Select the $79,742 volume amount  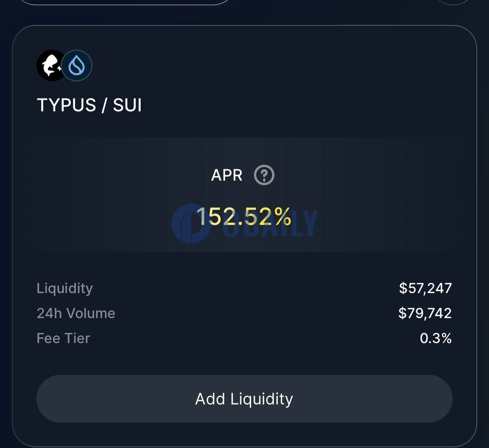pos(425,314)
